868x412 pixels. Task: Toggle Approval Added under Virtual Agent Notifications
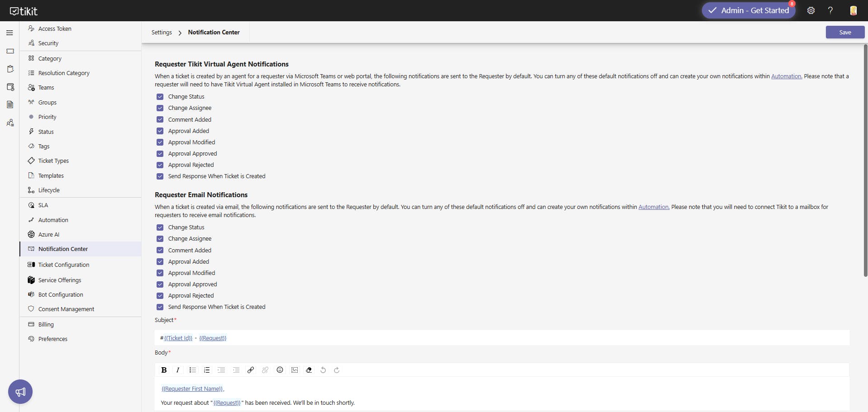pyautogui.click(x=160, y=131)
